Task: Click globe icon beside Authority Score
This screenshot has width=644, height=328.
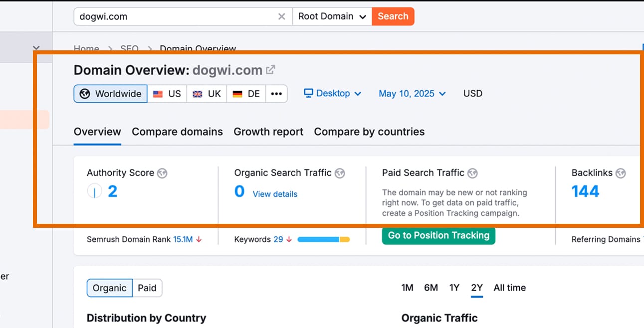Action: coord(162,173)
